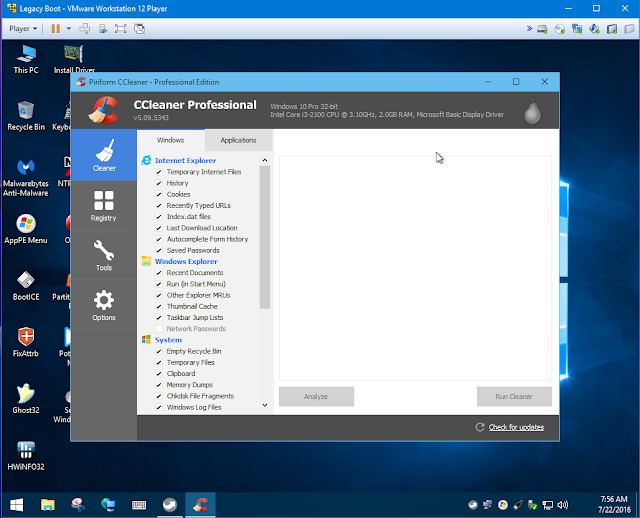
Task: Click the CCleaner logo in header
Action: click(104, 110)
